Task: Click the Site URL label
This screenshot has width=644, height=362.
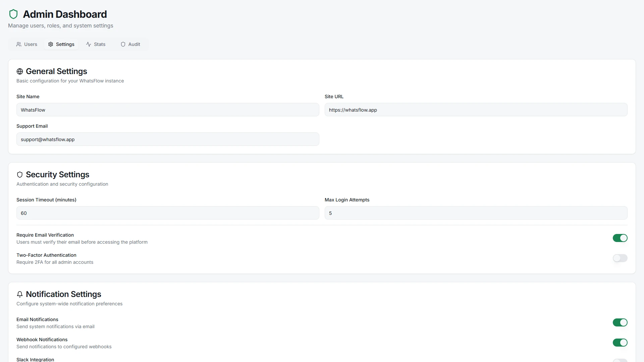Action: 334,97
